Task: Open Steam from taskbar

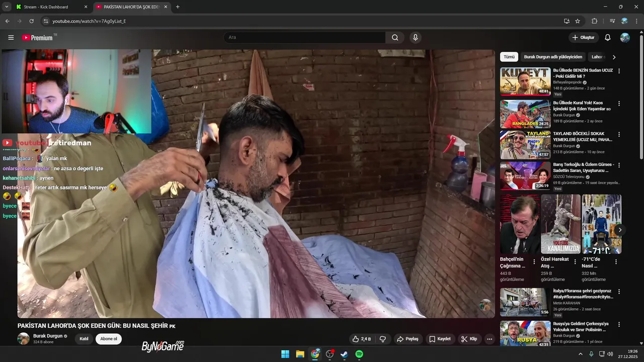Action: tap(344, 354)
